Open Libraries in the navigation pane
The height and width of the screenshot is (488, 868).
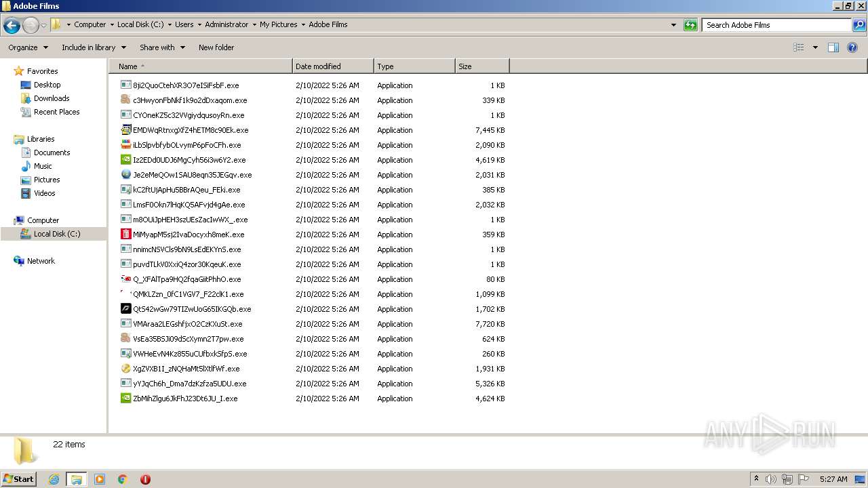41,139
